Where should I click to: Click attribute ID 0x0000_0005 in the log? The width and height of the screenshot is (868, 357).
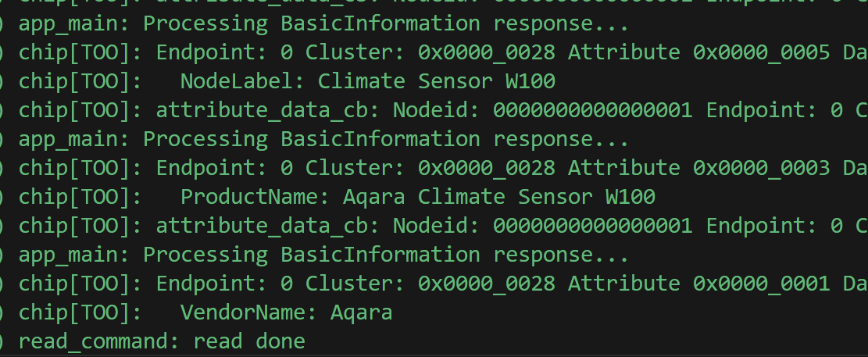(x=748, y=52)
